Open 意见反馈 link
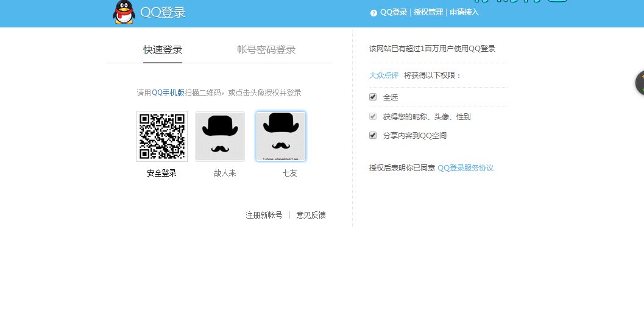Viewport: 644px width, 313px height. pos(311,215)
